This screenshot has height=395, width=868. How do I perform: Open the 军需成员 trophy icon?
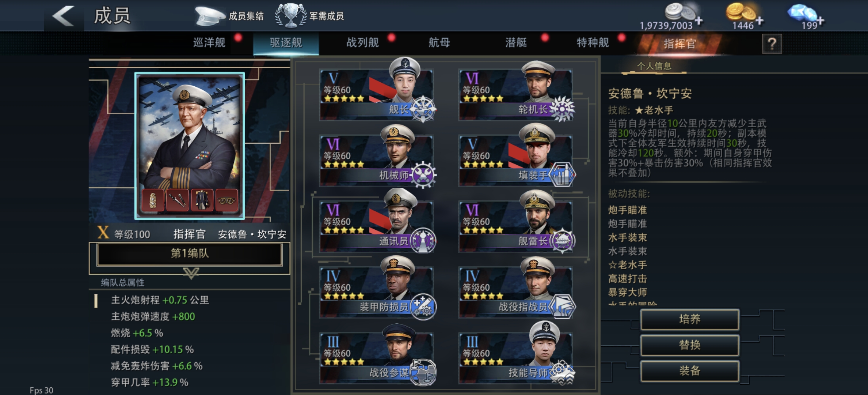coord(291,15)
